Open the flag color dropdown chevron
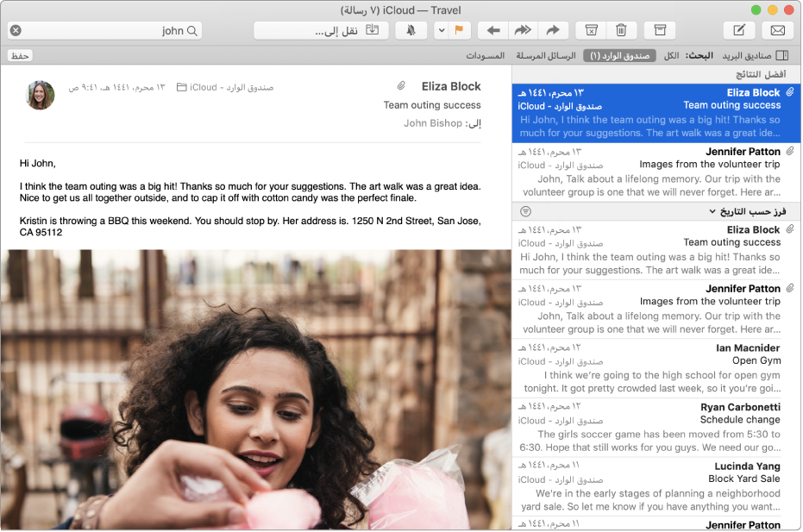Image resolution: width=803 pixels, height=532 pixels. pos(441,30)
